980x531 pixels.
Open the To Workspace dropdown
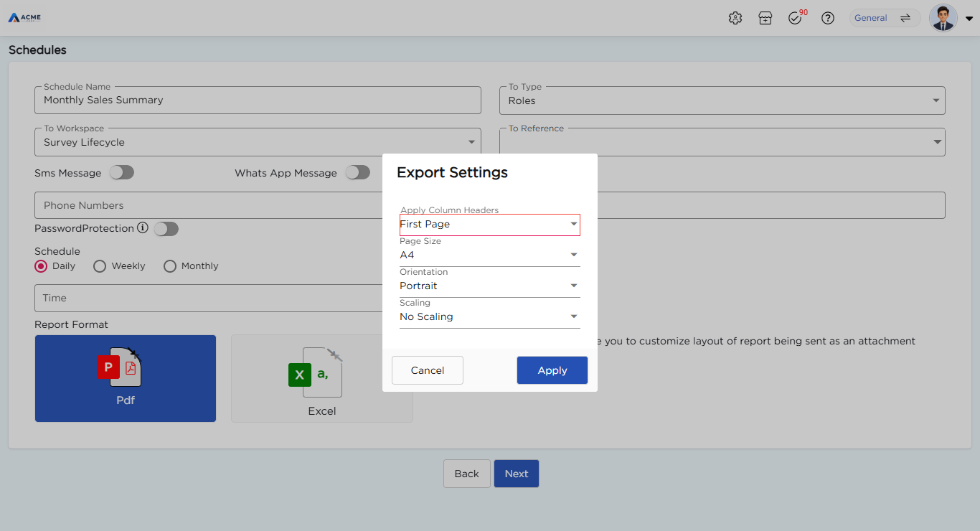tap(258, 142)
